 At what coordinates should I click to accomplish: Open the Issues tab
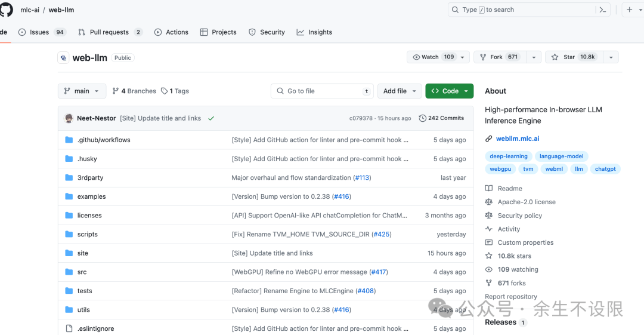(x=42, y=32)
